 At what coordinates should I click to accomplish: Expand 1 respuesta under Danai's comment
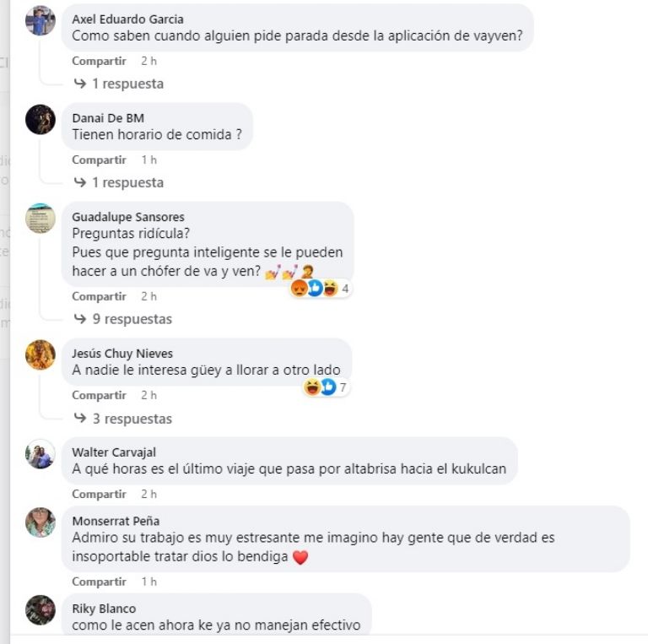tap(119, 182)
